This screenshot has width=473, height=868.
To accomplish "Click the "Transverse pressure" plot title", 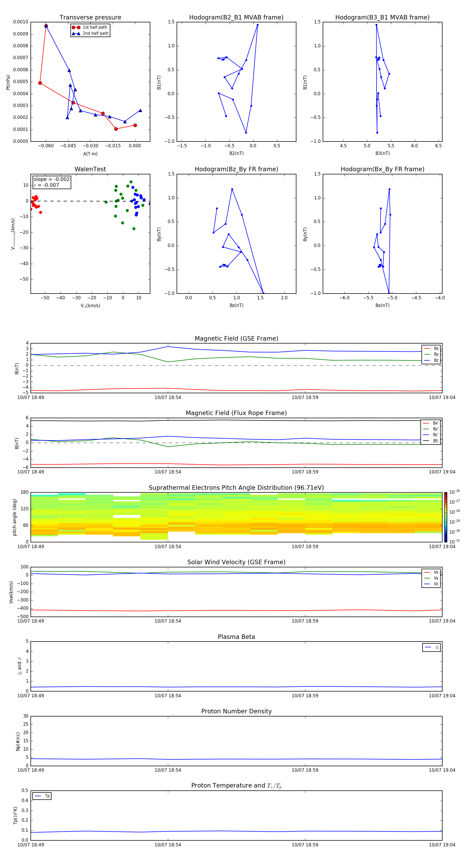I will click(90, 18).
